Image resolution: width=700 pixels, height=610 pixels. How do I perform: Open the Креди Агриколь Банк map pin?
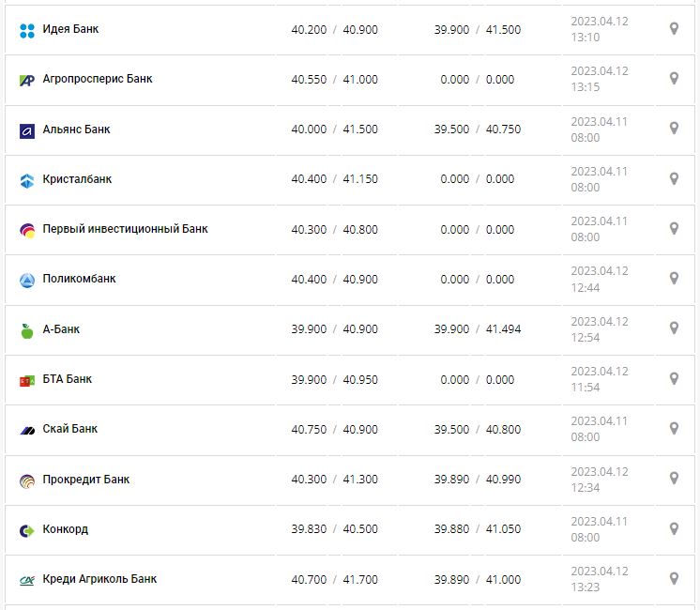coord(674,579)
